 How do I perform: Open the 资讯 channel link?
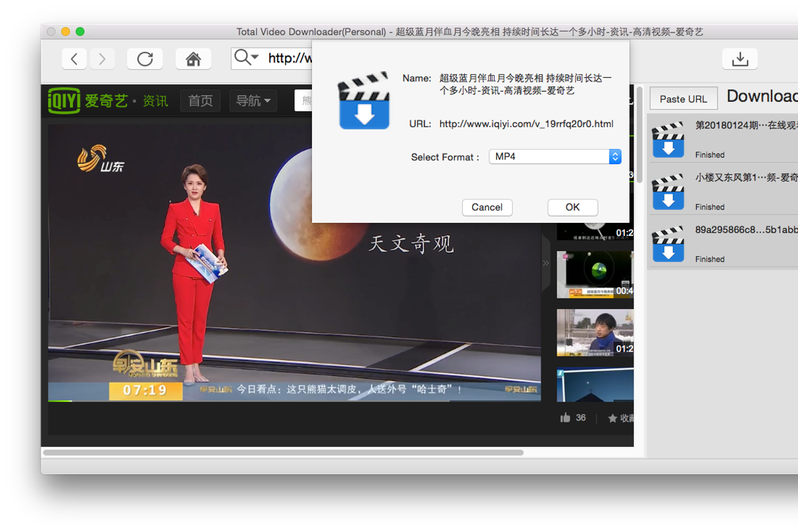click(156, 101)
